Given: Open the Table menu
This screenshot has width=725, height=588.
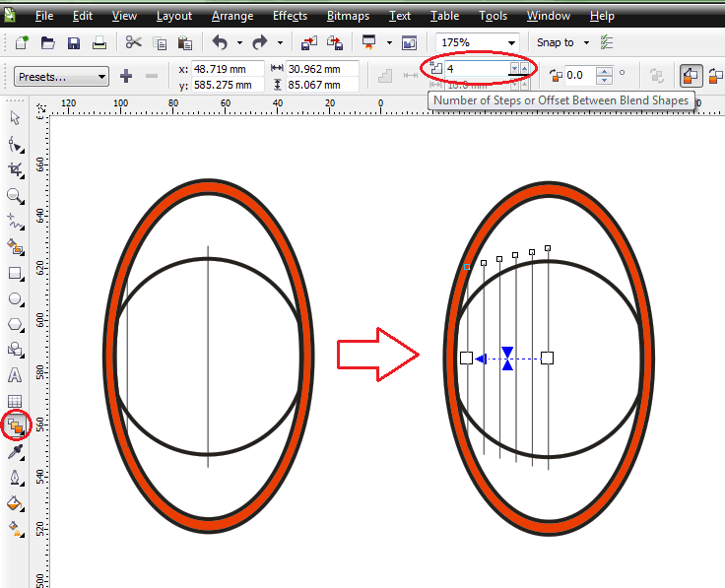Looking at the screenshot, I should click(x=444, y=16).
